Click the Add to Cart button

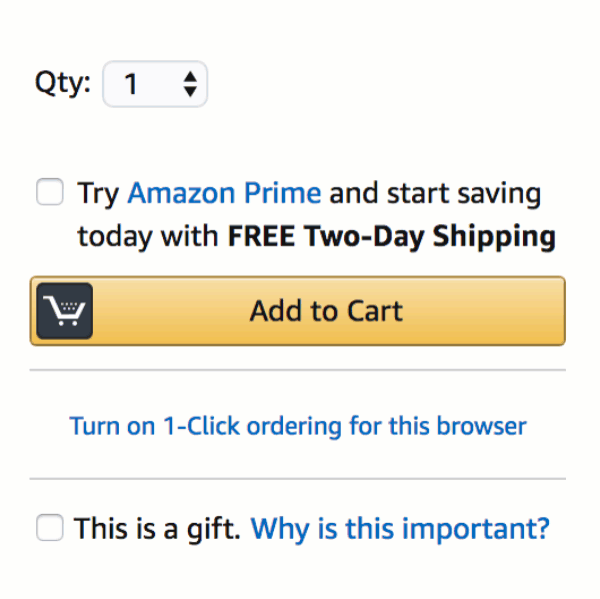[298, 311]
